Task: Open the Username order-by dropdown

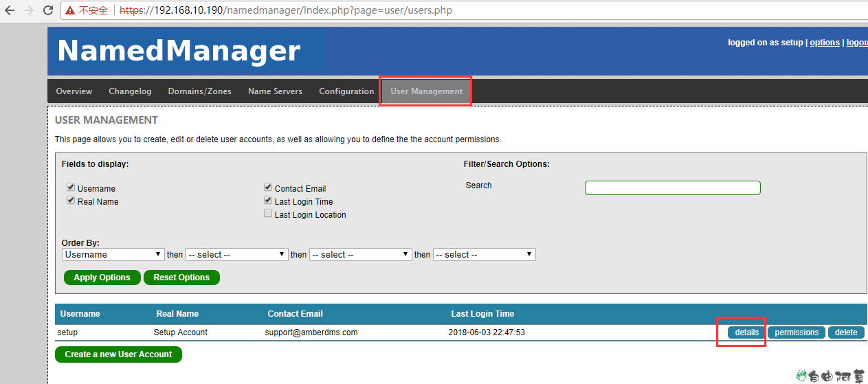Action: (113, 254)
